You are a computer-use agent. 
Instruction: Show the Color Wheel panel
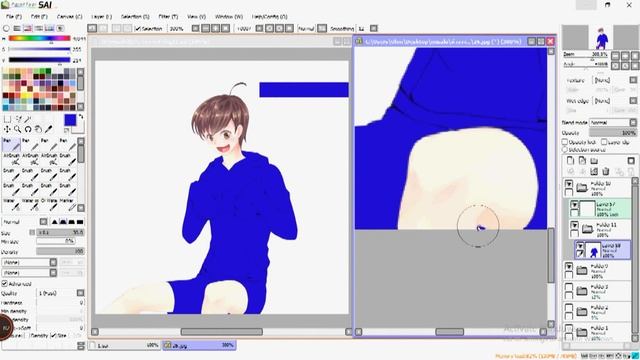coord(6,29)
